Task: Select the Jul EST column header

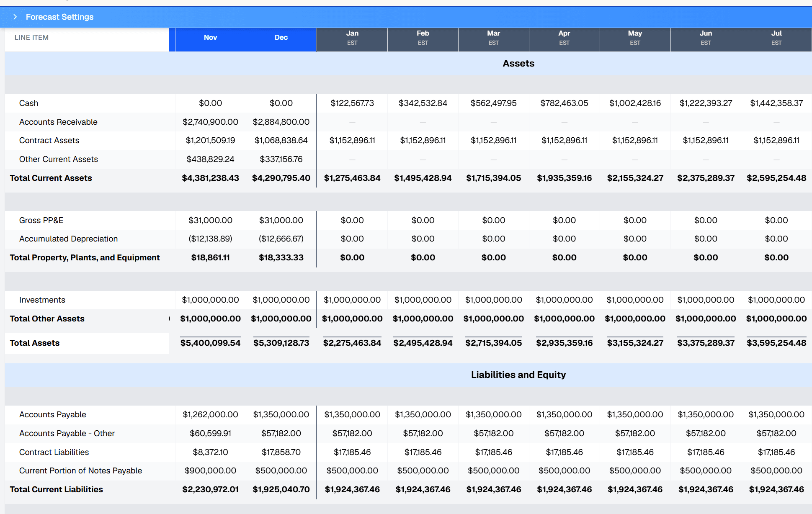Action: click(x=776, y=39)
